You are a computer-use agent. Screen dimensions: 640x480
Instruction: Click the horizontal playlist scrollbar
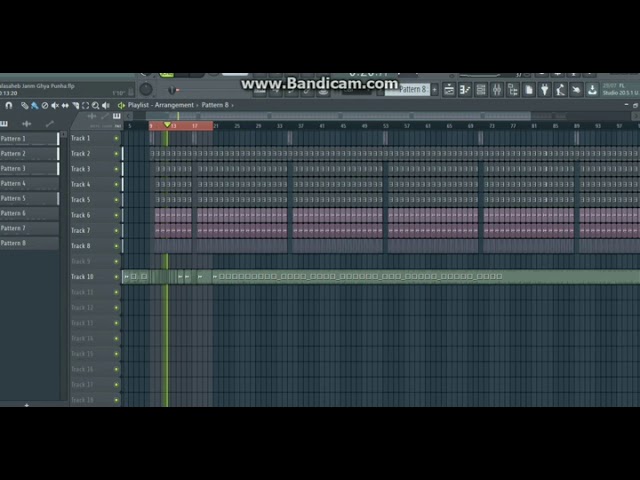click(338, 116)
